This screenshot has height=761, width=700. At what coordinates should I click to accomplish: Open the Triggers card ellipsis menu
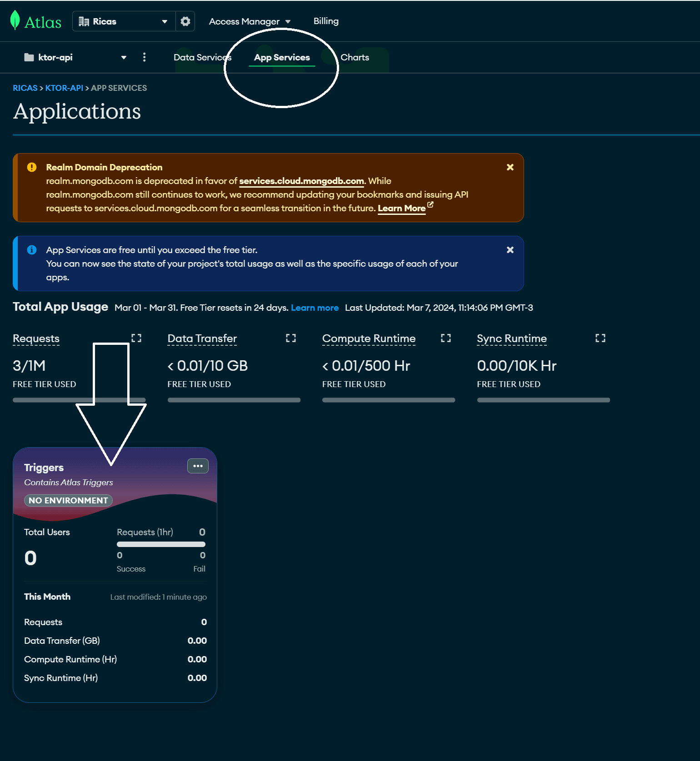(x=198, y=466)
